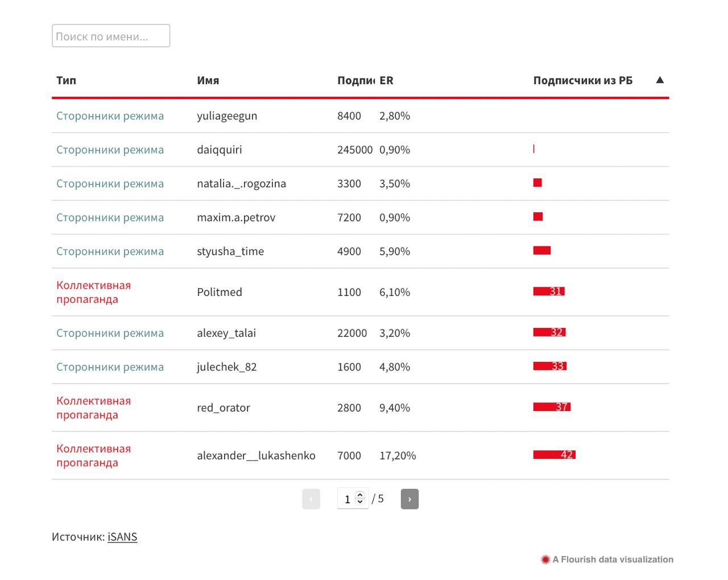Screen dimensions: 728x580
Task: Click the Источник: label
Action: tap(78, 537)
